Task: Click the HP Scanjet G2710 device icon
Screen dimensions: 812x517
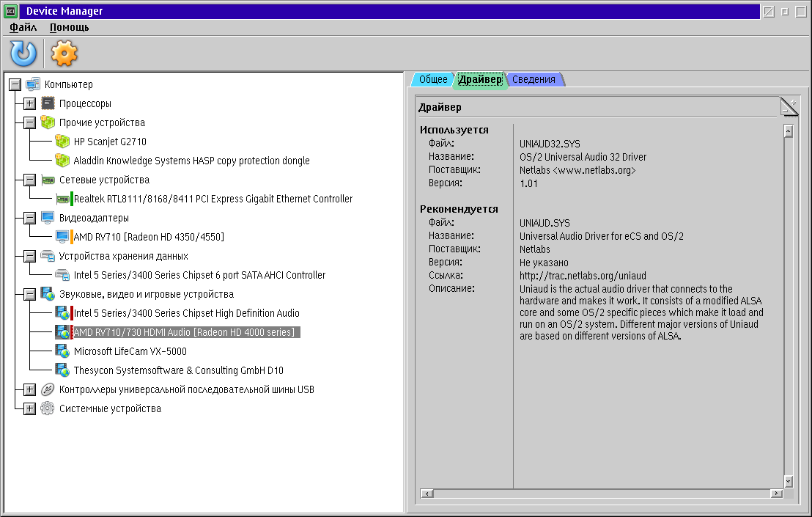Action: point(62,142)
